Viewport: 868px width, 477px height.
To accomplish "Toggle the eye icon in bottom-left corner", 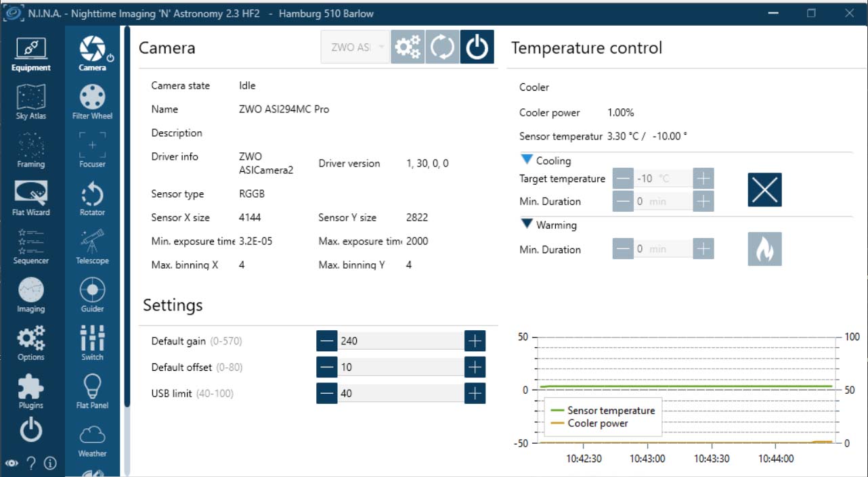I will click(x=12, y=463).
